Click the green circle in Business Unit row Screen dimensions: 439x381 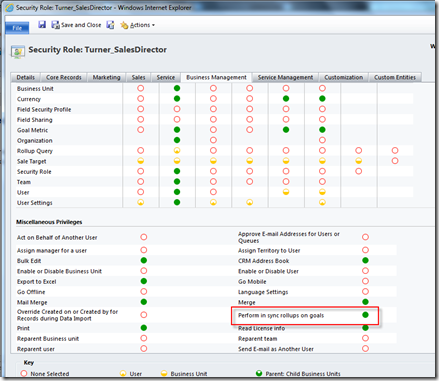tap(177, 88)
